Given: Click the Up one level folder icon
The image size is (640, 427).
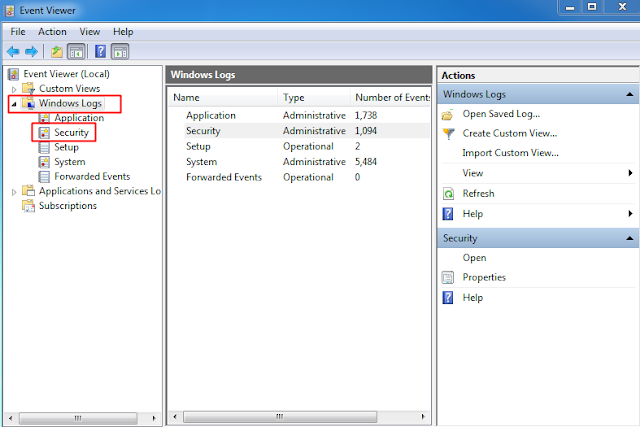Looking at the screenshot, I should (57, 52).
